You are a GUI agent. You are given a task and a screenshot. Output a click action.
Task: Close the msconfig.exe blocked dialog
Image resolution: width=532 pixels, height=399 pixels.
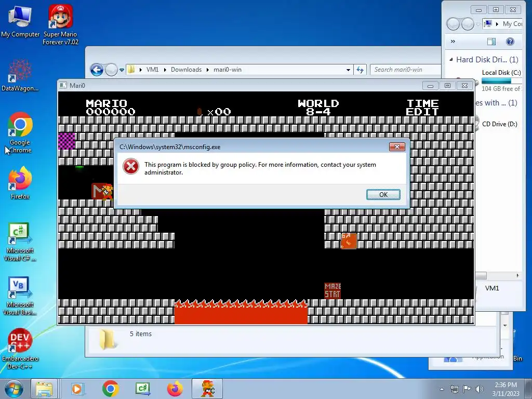[x=397, y=147]
